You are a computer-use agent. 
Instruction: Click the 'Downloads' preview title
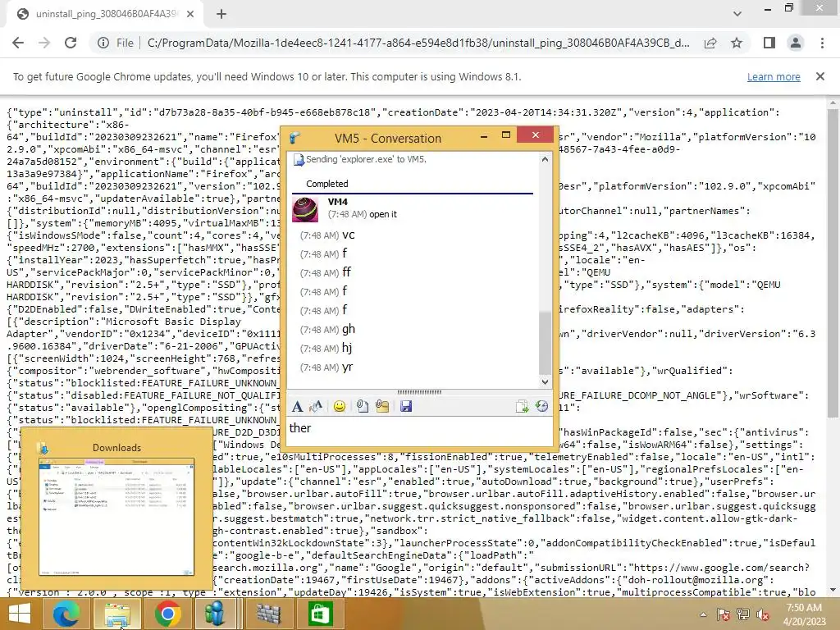(x=116, y=448)
